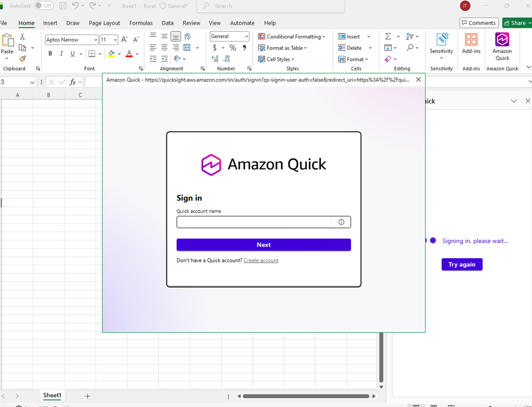Add a new sheet with plus button
The height and width of the screenshot is (407, 532).
[87, 396]
